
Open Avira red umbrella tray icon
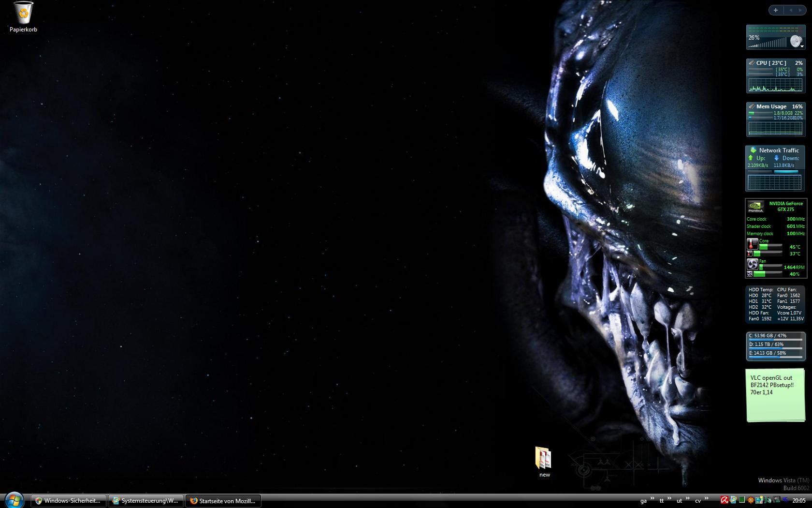[x=725, y=500]
